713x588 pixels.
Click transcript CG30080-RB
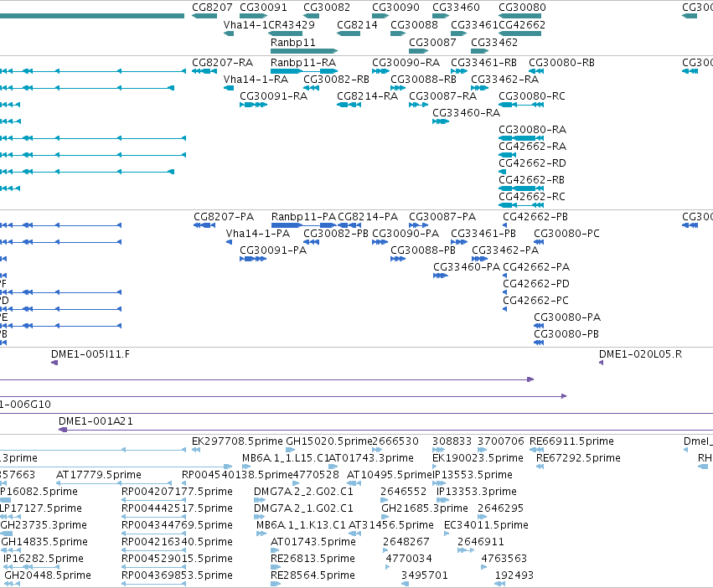click(536, 71)
